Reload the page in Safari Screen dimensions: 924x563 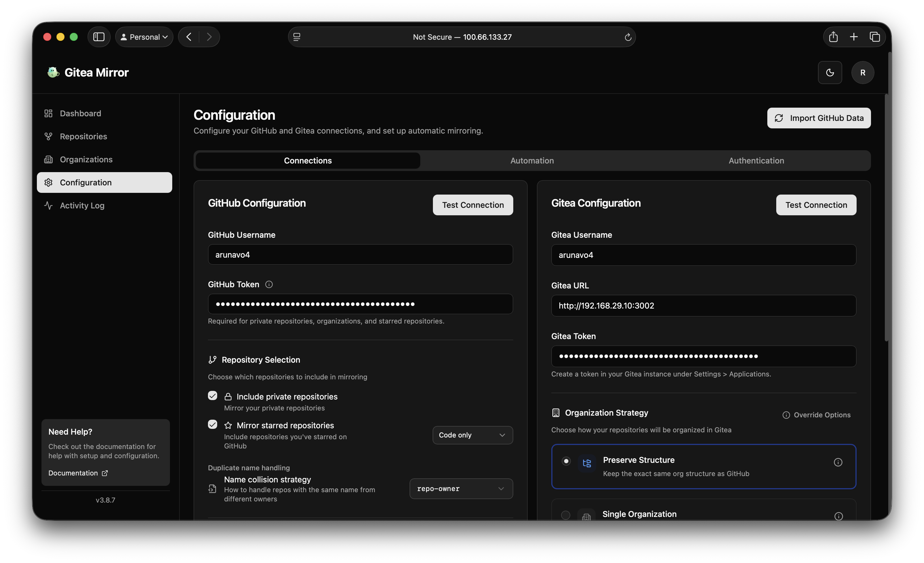click(628, 37)
